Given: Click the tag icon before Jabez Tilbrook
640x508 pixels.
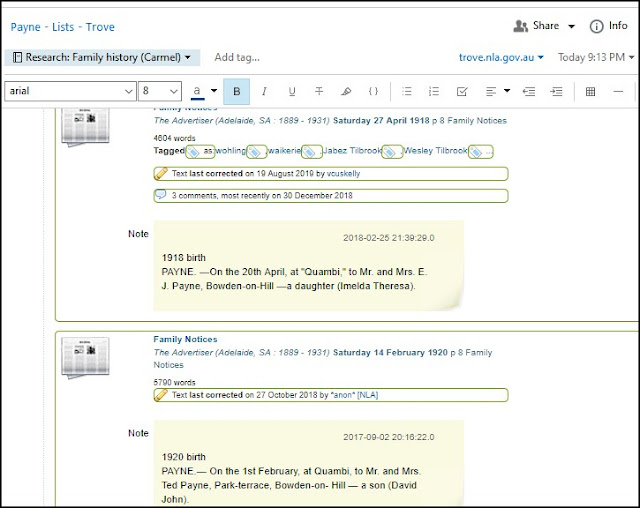Looking at the screenshot, I should coord(309,152).
